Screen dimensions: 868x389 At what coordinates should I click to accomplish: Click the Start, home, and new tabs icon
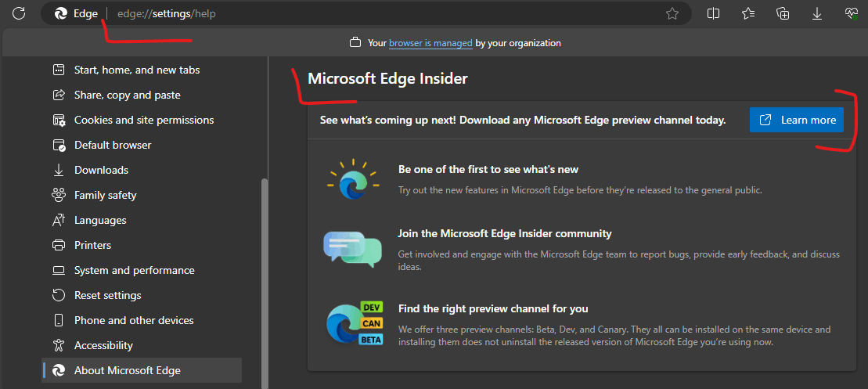coord(59,70)
